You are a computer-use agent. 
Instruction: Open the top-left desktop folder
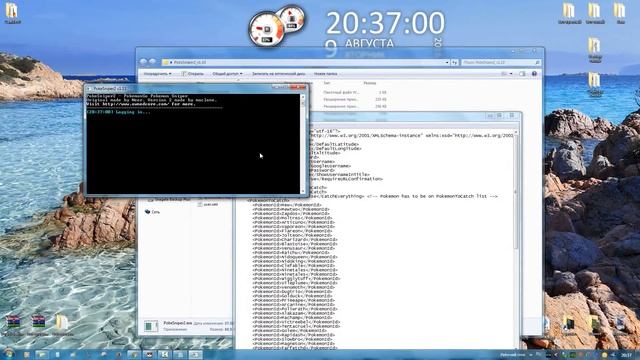point(12,11)
